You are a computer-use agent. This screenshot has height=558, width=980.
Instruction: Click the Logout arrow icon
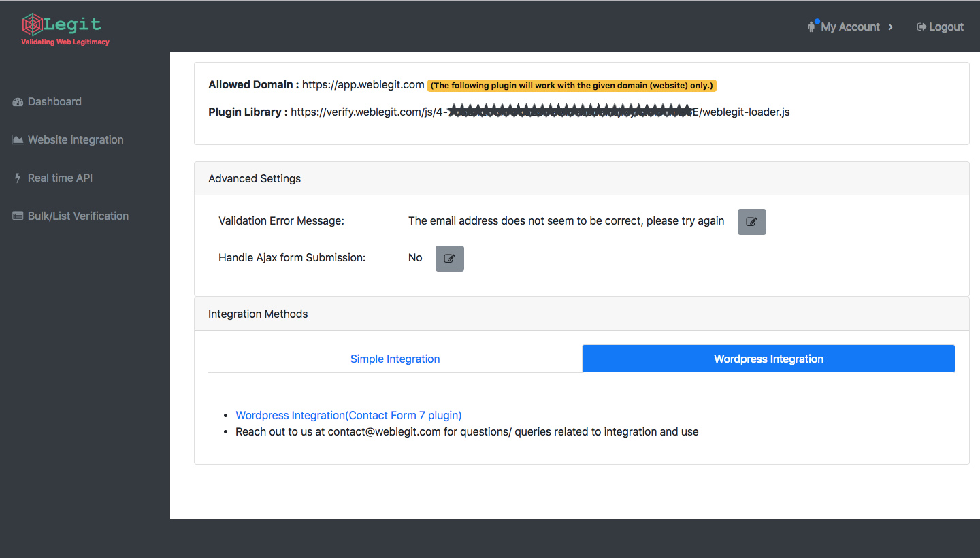coord(921,27)
